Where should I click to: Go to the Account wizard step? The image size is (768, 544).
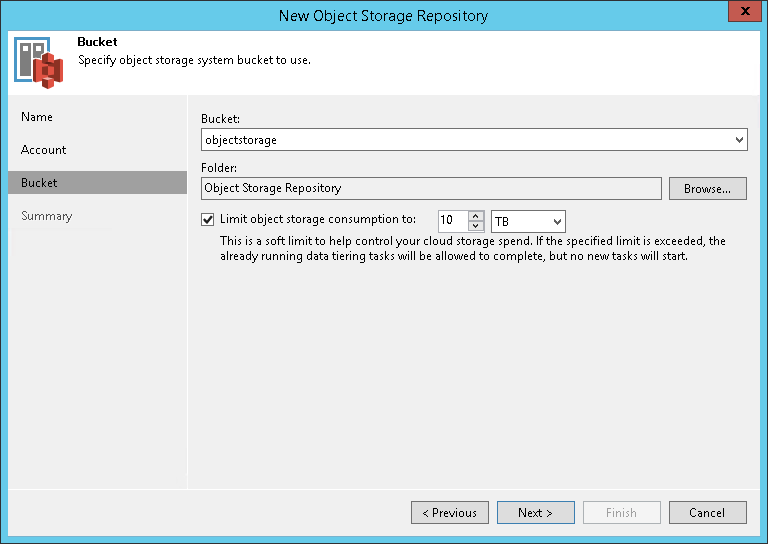tap(44, 150)
